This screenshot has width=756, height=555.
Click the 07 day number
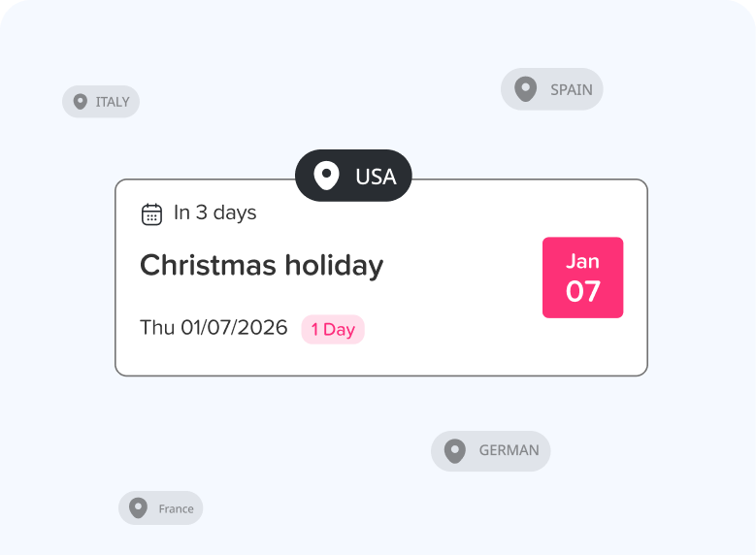coord(582,291)
